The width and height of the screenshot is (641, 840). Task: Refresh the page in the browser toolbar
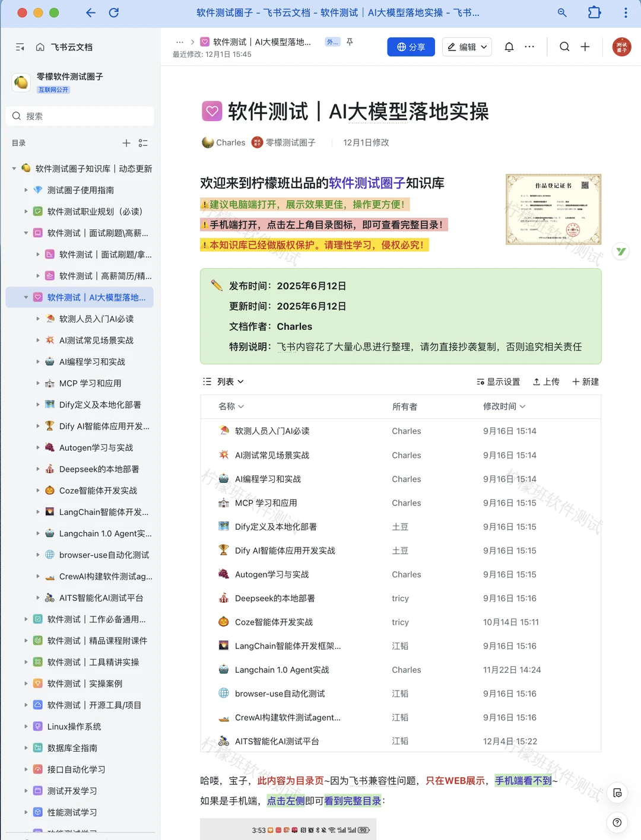click(114, 12)
